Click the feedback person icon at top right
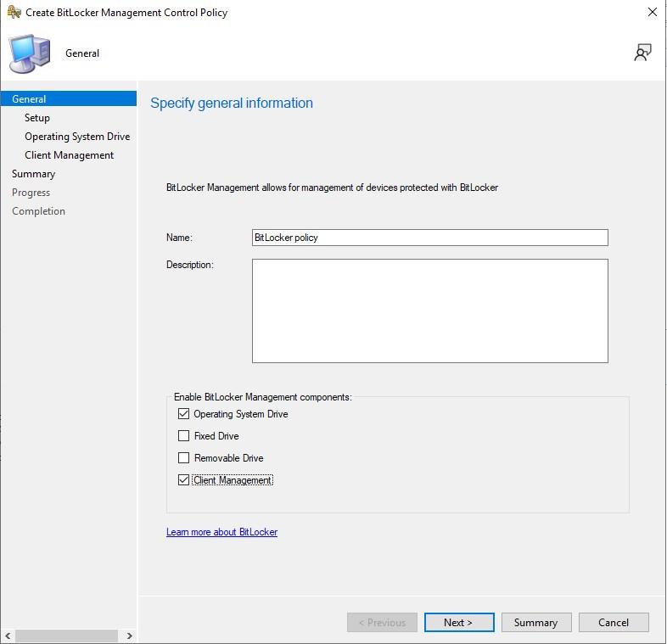667x644 pixels. (x=642, y=53)
